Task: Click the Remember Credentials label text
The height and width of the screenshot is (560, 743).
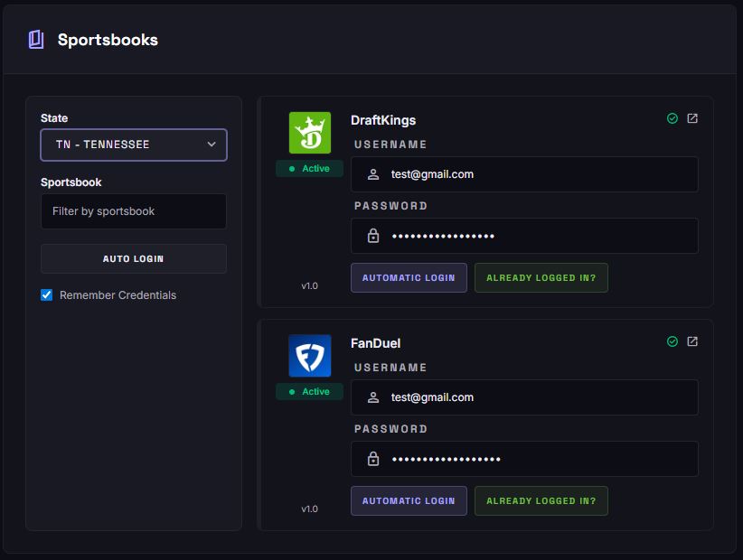Action: [x=118, y=295]
